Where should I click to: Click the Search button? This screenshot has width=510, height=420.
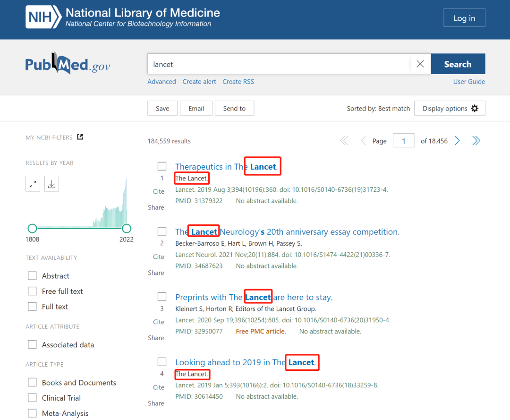pyautogui.click(x=458, y=64)
